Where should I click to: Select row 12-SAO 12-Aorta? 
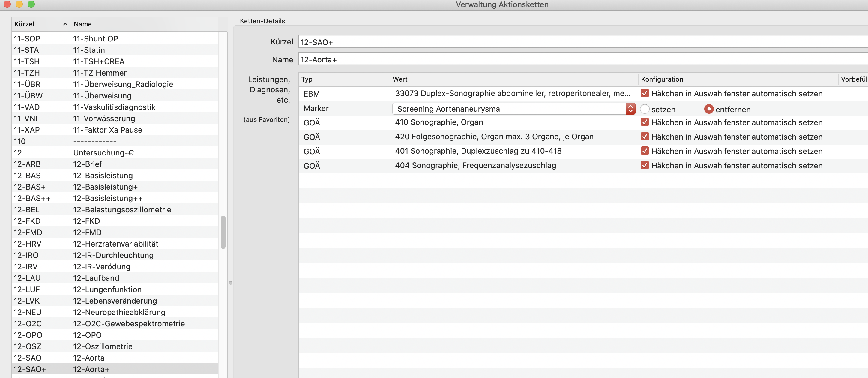(115, 358)
